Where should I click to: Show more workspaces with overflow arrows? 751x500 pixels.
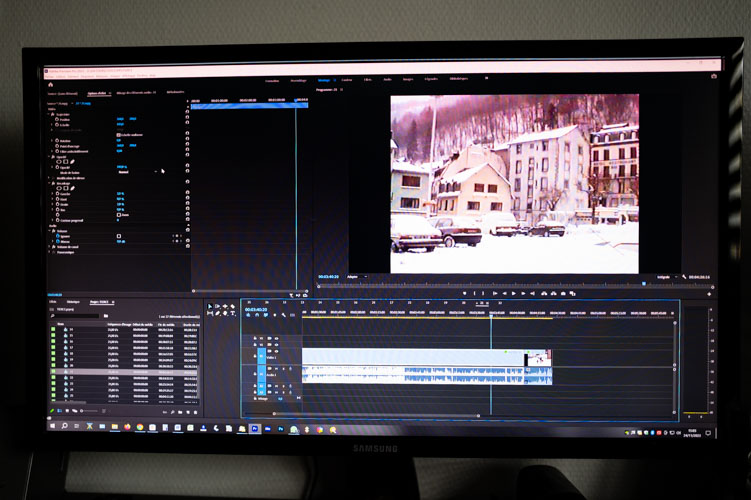487,78
